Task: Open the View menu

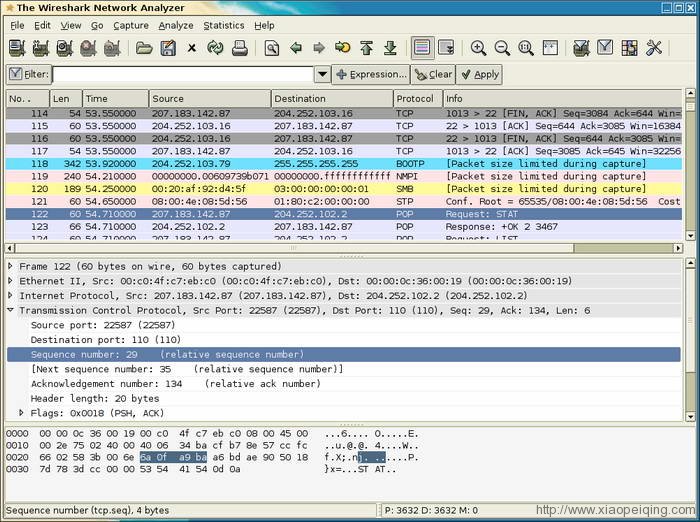Action: (x=71, y=25)
